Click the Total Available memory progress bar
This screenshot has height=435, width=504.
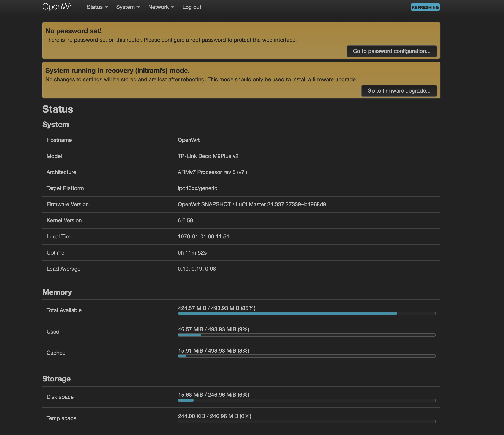click(307, 313)
